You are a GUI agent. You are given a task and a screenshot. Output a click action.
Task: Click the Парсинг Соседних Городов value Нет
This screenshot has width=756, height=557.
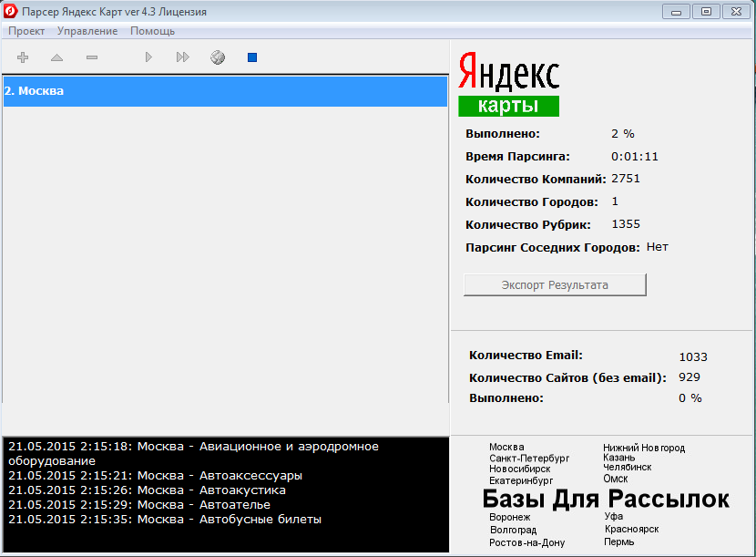click(x=657, y=247)
